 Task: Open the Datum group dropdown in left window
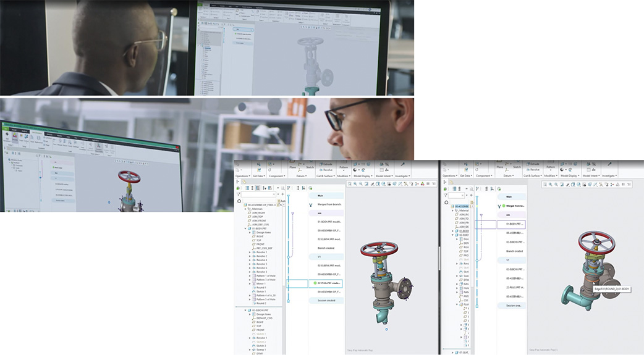pos(302,175)
